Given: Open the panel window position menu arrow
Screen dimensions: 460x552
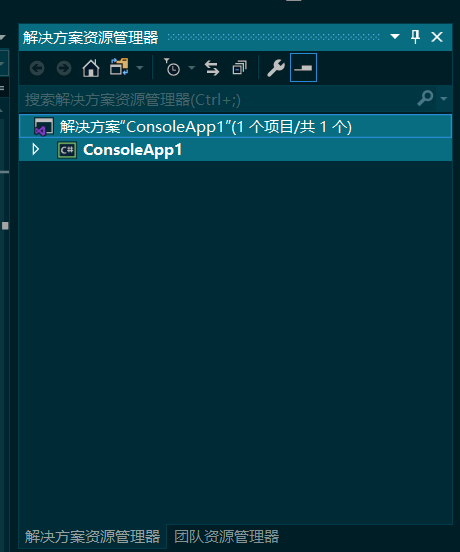Looking at the screenshot, I should tap(395, 37).
